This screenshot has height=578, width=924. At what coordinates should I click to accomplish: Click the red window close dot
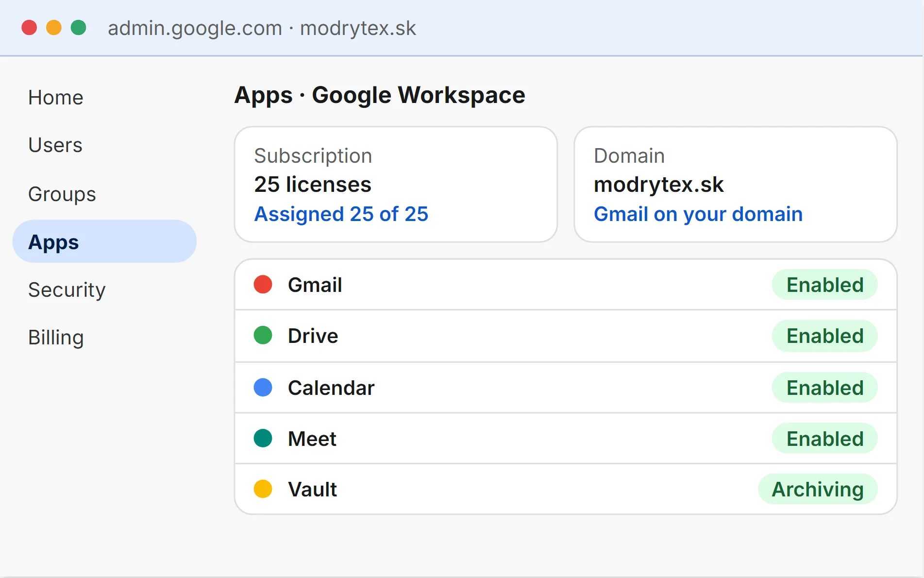pyautogui.click(x=29, y=28)
